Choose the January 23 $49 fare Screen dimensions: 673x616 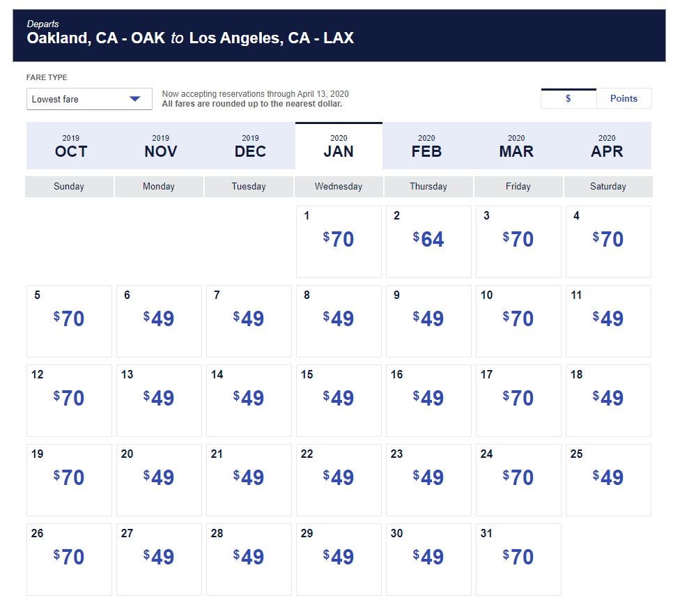coord(428,480)
